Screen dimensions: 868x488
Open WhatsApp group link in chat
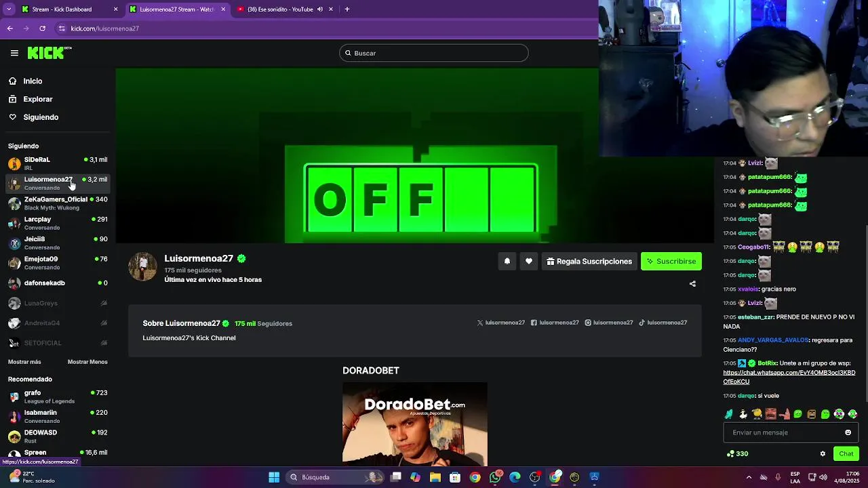(x=789, y=377)
